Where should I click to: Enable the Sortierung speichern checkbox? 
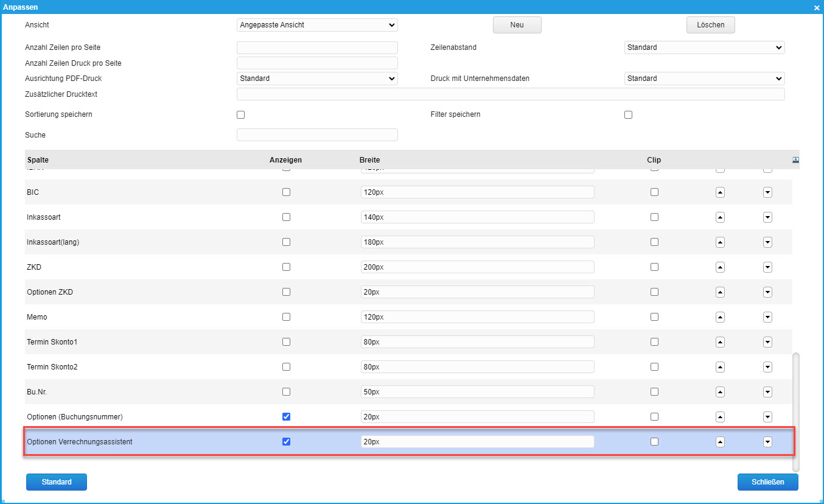[240, 115]
